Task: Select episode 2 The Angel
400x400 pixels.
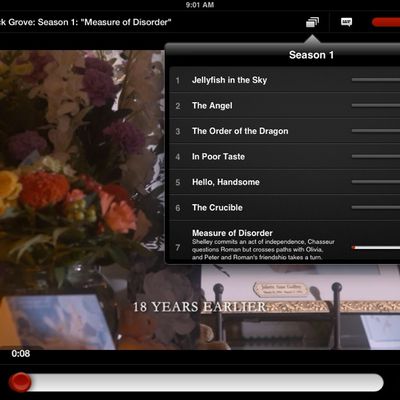Action: click(285, 105)
